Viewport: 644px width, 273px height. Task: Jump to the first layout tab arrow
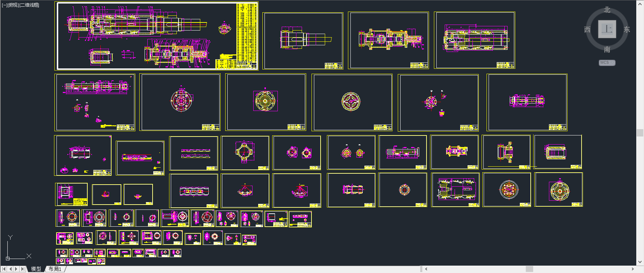(4, 269)
